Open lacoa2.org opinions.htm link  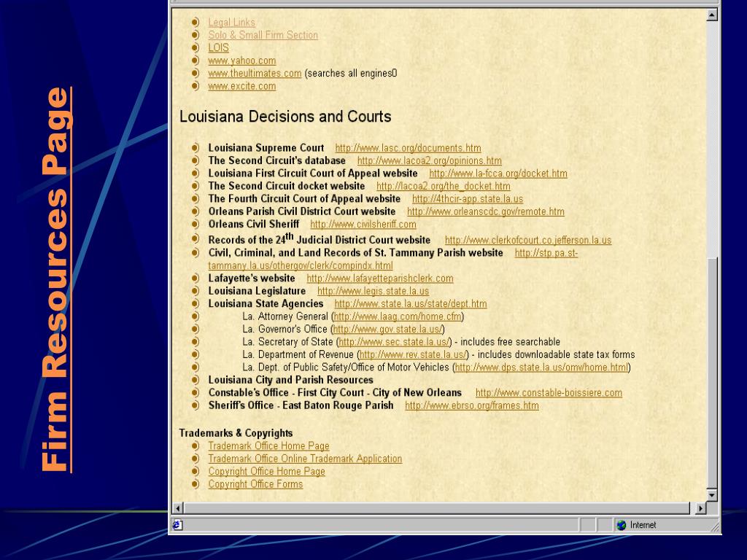coord(429,161)
